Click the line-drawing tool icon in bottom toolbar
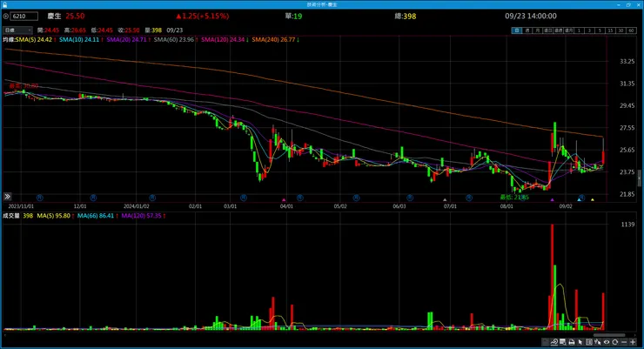This screenshot has height=349, width=644. [554, 342]
